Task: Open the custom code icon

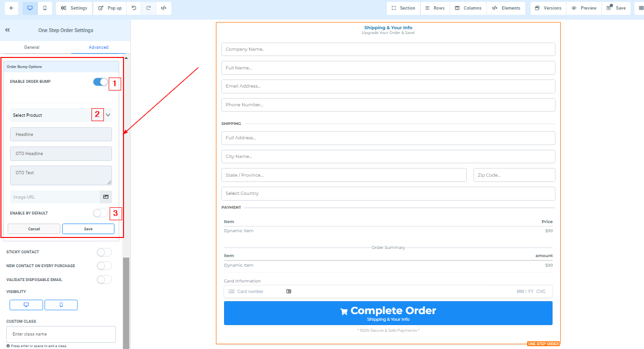Action: [x=163, y=8]
